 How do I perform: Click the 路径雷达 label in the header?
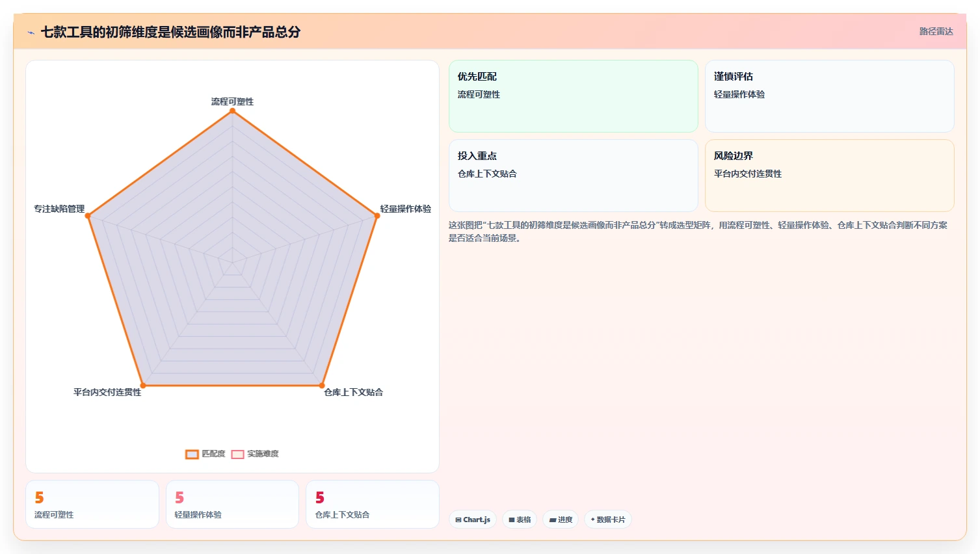pos(936,31)
